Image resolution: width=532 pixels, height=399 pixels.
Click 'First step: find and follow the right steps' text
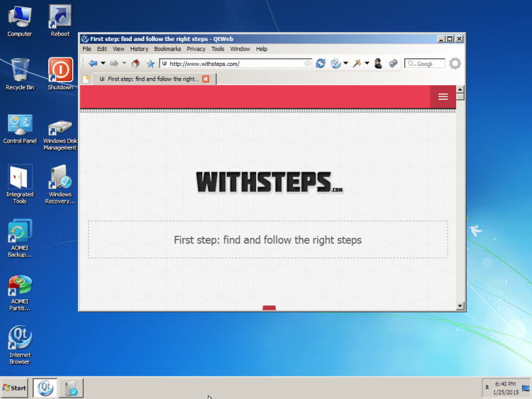[267, 240]
